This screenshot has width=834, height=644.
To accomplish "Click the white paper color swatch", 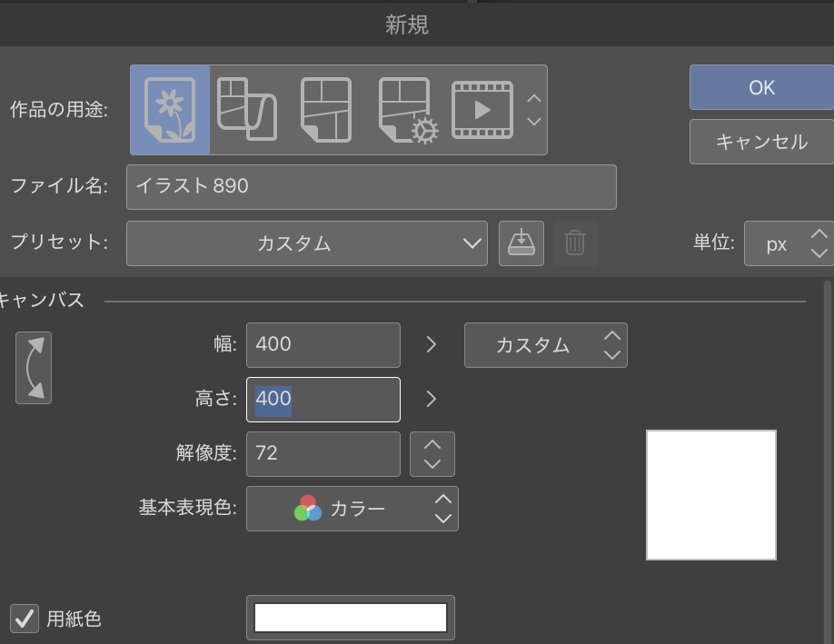I will tap(351, 618).
